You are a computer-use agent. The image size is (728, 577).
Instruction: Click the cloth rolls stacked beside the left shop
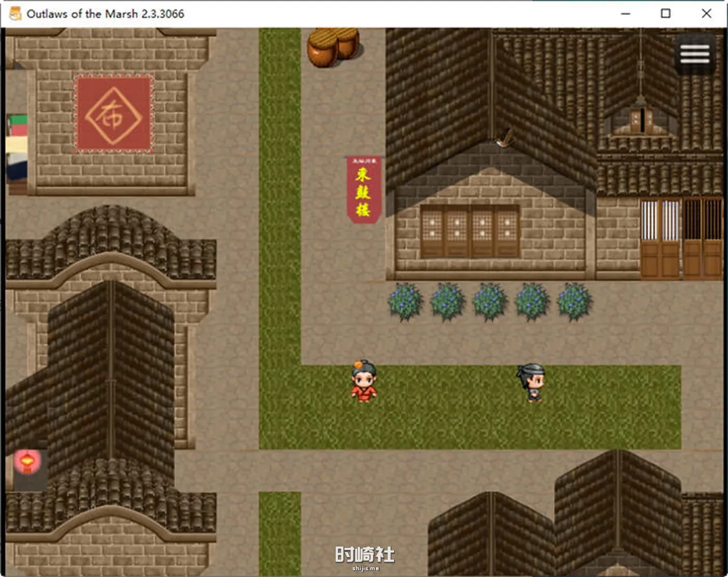click(17, 154)
